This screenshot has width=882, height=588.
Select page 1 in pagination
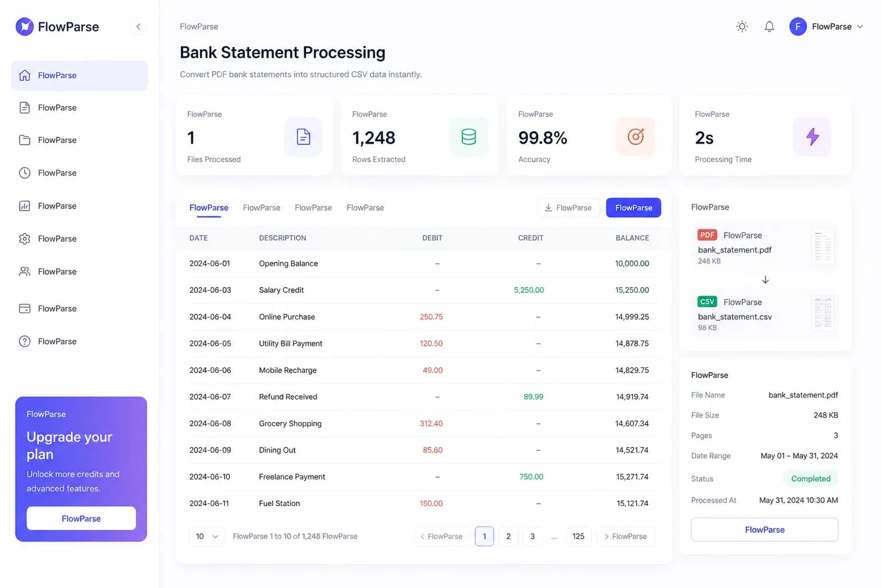484,536
